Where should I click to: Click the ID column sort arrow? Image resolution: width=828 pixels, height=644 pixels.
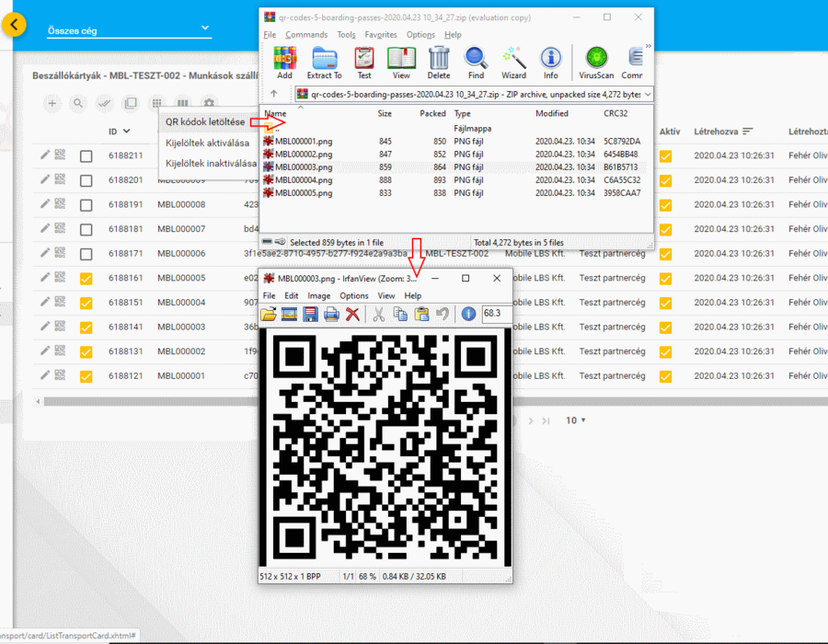(127, 131)
